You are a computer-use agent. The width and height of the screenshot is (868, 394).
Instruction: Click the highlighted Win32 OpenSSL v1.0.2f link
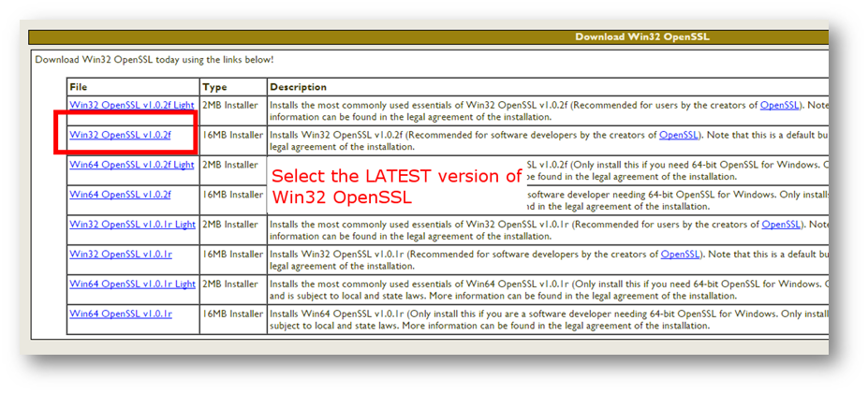point(120,135)
